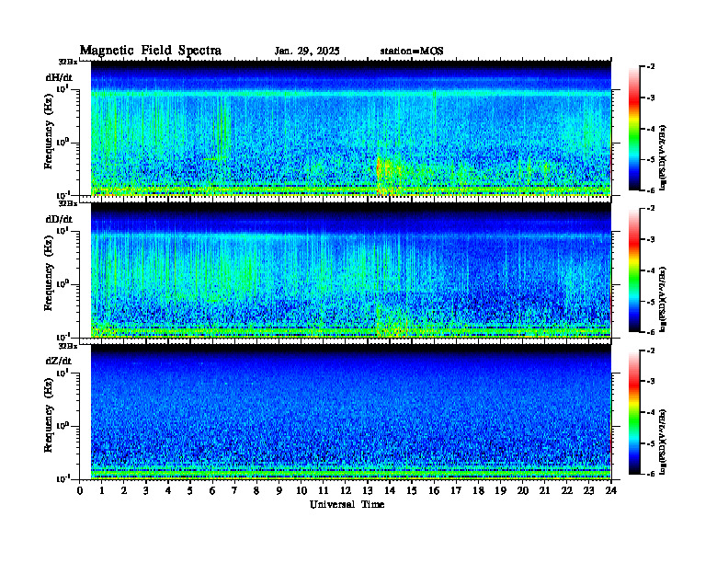Click hour "4" on the time axis
Image resolution: width=728 pixels, height=563 pixels.
pos(168,491)
